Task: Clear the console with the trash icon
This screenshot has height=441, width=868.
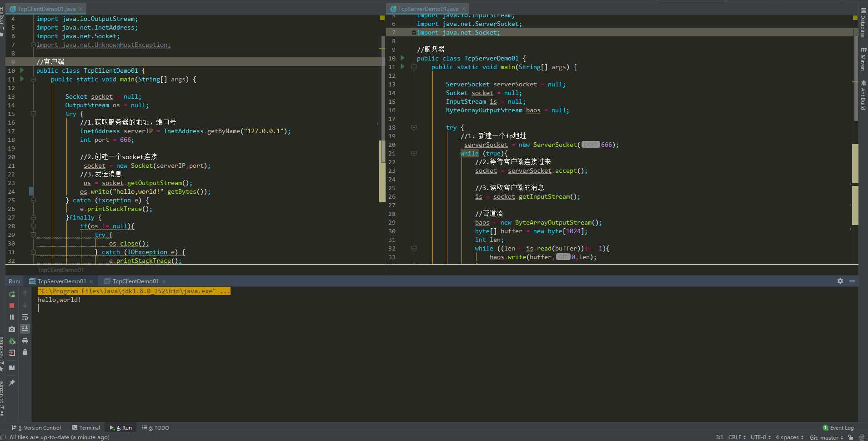Action: pos(25,352)
